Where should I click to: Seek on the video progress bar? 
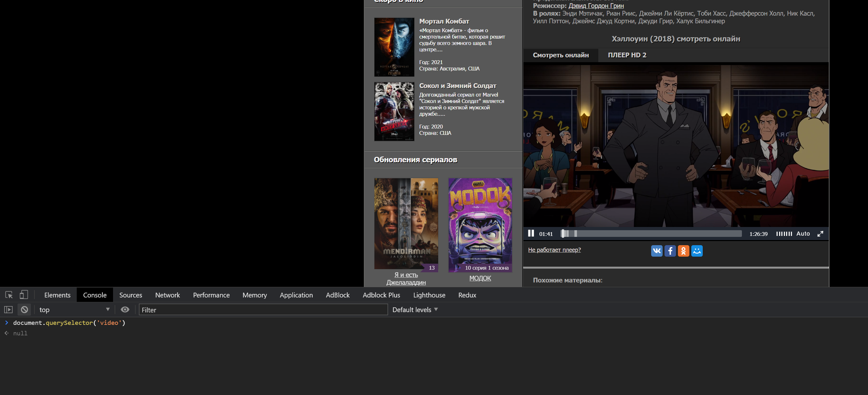(651, 233)
